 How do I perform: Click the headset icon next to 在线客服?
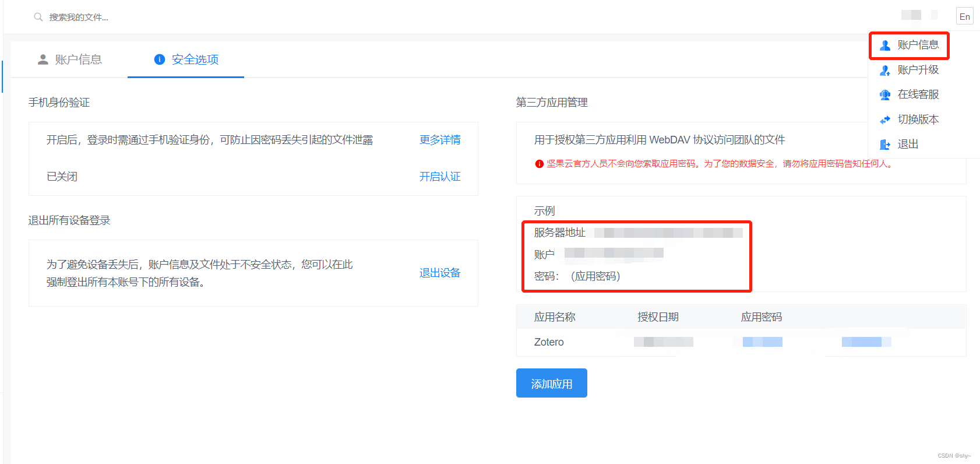coord(885,95)
